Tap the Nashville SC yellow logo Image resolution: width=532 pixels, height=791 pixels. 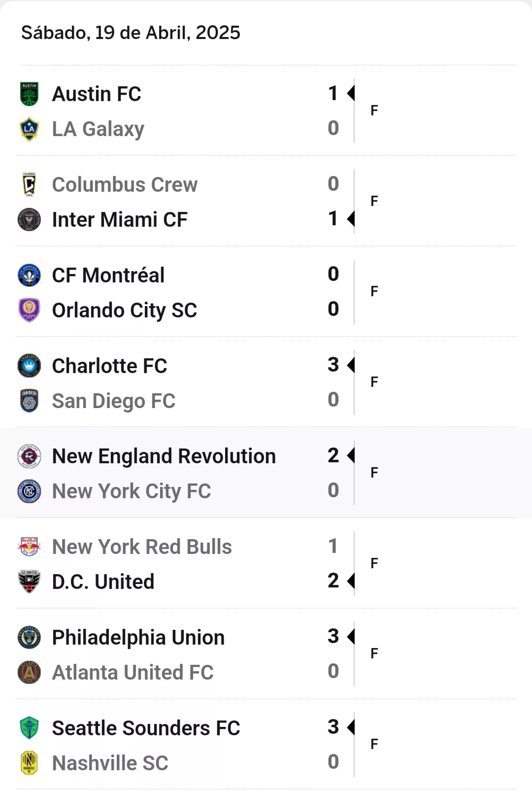pos(29,763)
